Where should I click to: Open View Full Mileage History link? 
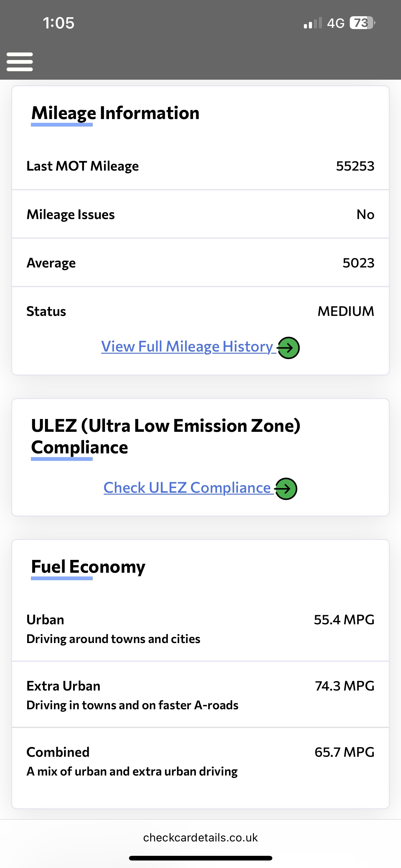(187, 347)
